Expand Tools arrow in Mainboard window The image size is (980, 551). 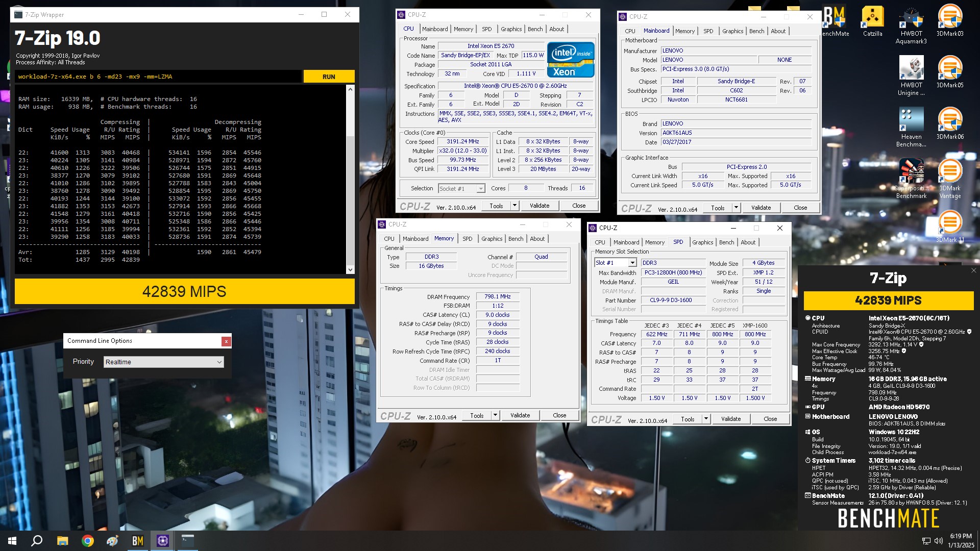click(736, 208)
